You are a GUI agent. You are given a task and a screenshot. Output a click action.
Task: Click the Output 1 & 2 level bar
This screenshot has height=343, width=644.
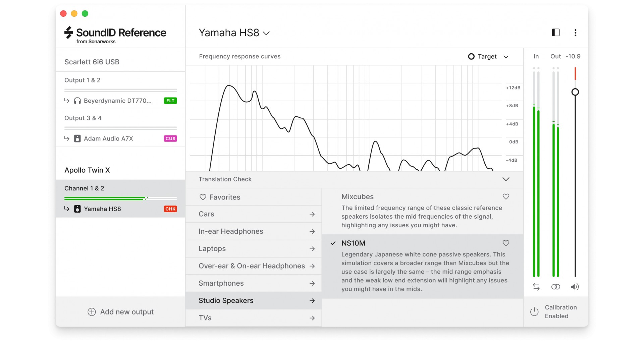point(120,90)
